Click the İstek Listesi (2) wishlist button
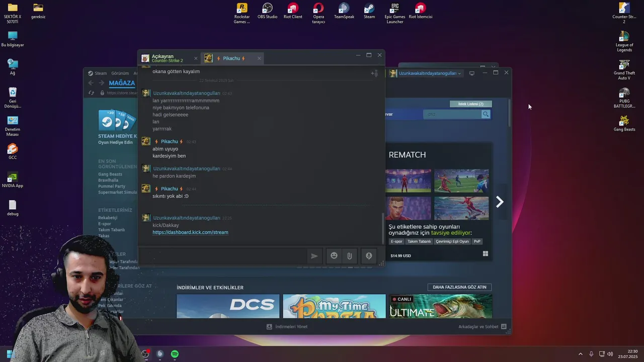644x362 pixels. pos(470,104)
